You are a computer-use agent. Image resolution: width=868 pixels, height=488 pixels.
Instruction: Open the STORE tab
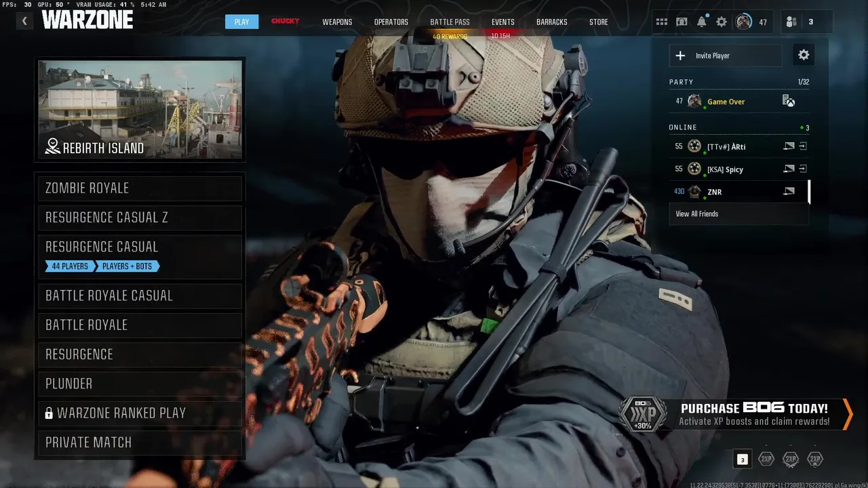[x=599, y=22]
